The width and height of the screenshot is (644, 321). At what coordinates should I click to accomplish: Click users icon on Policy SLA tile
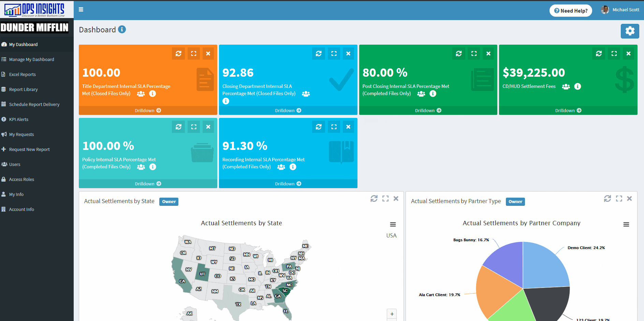pos(141,167)
